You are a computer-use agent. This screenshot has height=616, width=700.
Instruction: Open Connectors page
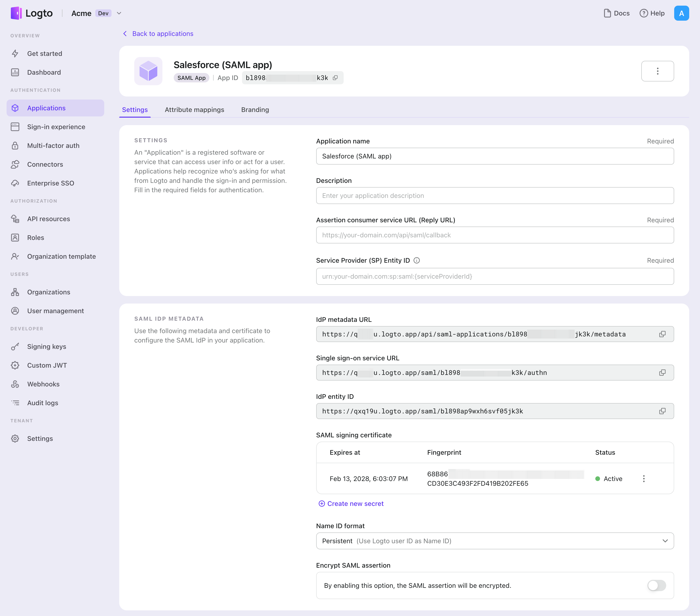[55, 164]
